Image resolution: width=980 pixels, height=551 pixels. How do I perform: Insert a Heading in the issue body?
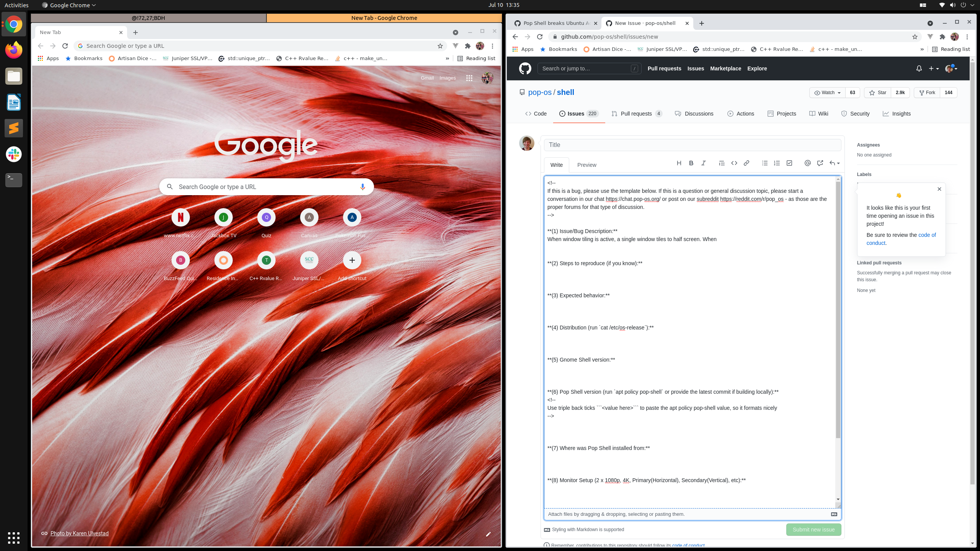click(679, 163)
